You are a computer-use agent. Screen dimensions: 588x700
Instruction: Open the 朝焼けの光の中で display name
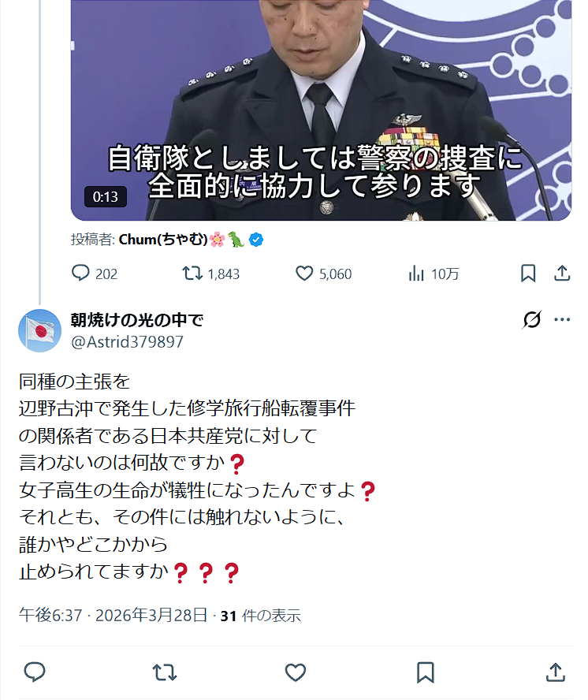click(137, 319)
